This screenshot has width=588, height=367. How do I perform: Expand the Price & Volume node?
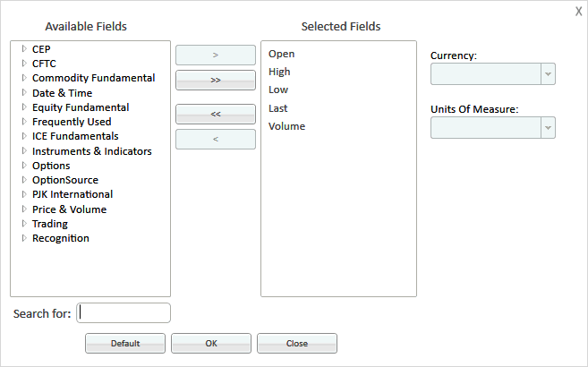24,209
